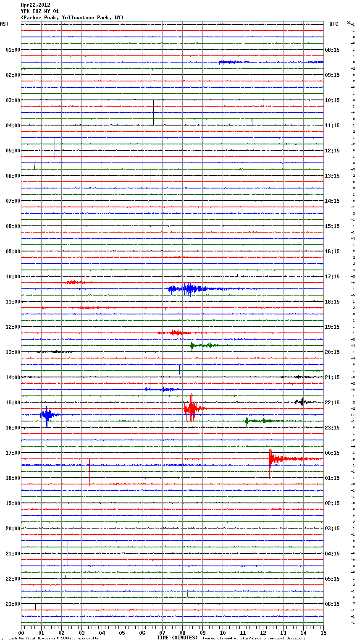This screenshot has width=357, height=644.
Task: Select the 03:00 MST row label
Action: [13, 100]
